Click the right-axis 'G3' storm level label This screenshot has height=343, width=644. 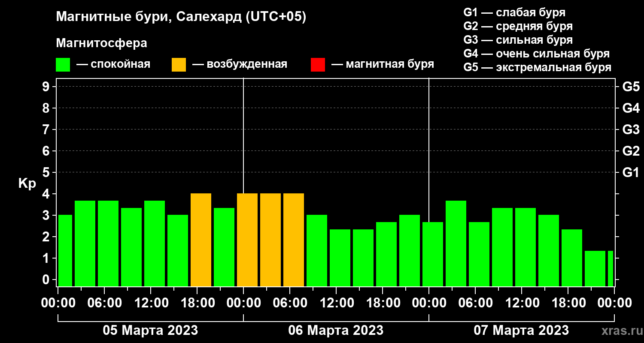[x=631, y=129]
